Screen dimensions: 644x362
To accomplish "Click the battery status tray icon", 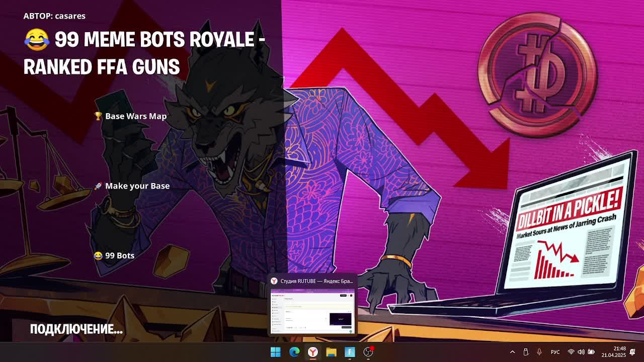I will tap(591, 352).
